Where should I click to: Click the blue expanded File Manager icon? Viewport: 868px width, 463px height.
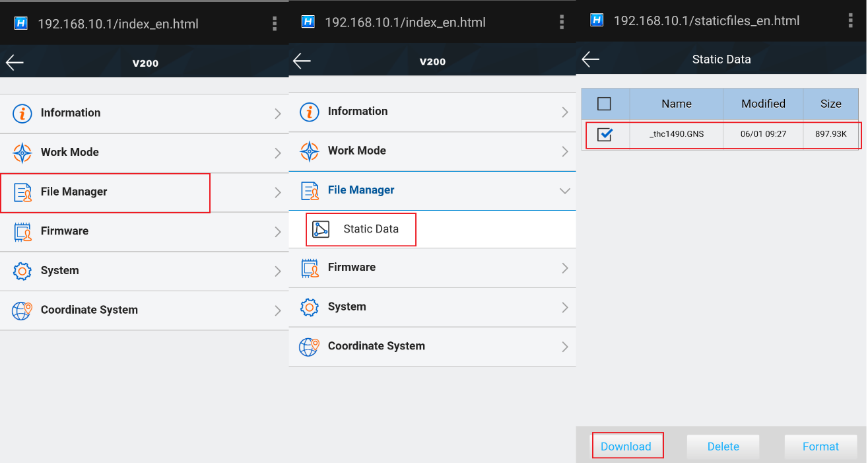pos(310,190)
